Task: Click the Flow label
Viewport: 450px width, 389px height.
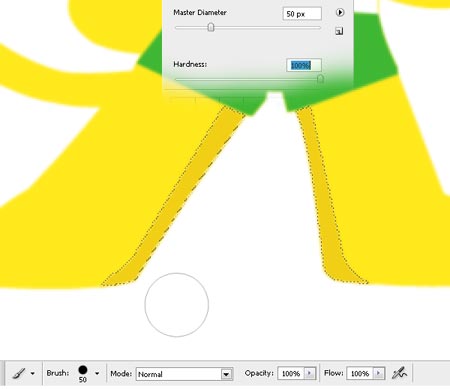Action: (x=334, y=373)
